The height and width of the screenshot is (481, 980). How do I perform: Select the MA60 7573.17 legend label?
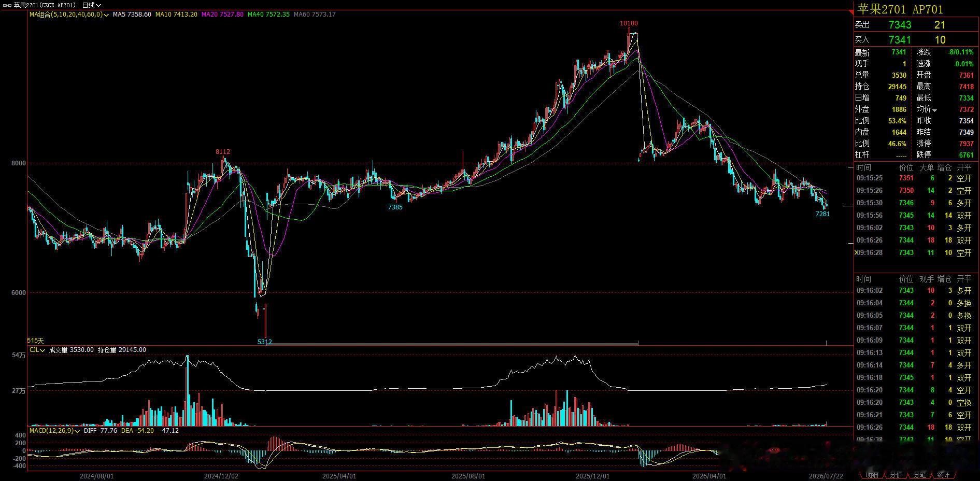coord(315,15)
